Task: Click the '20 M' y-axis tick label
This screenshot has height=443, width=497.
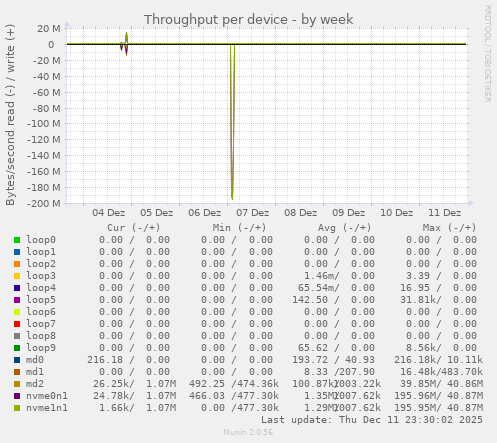Action: point(49,29)
